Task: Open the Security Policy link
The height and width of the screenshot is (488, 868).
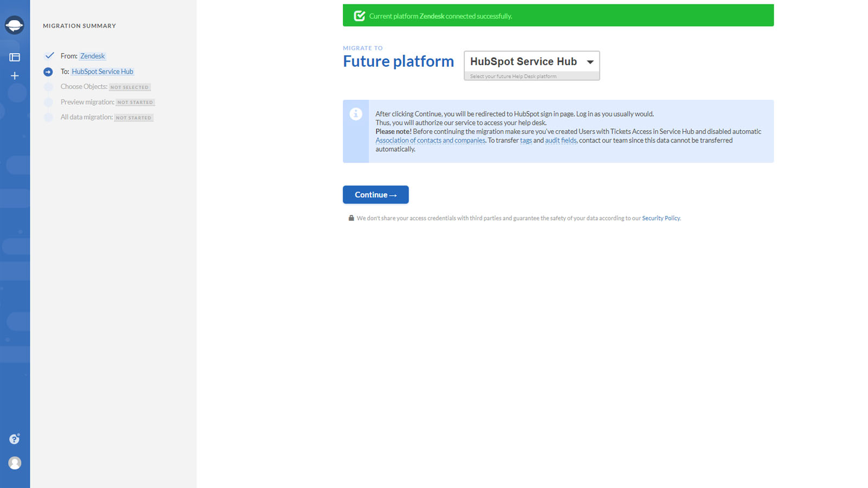Action: (x=661, y=218)
